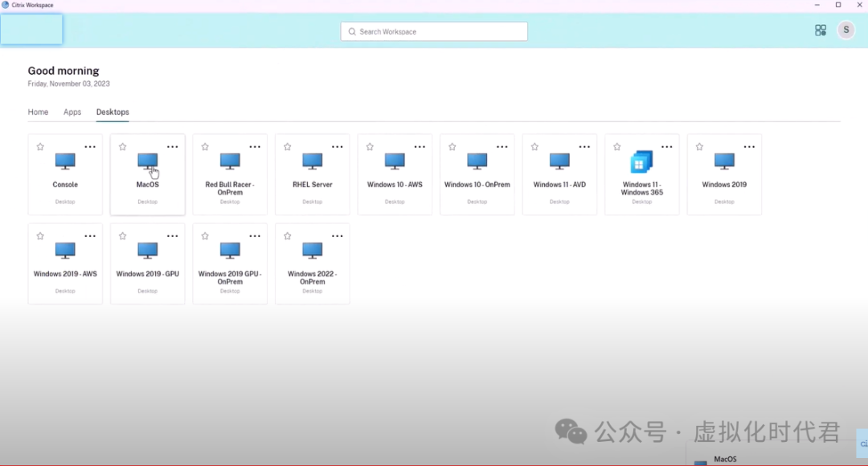Launch Windows 11 - AVD desktop icon
The height and width of the screenshot is (466, 868).
tap(559, 161)
